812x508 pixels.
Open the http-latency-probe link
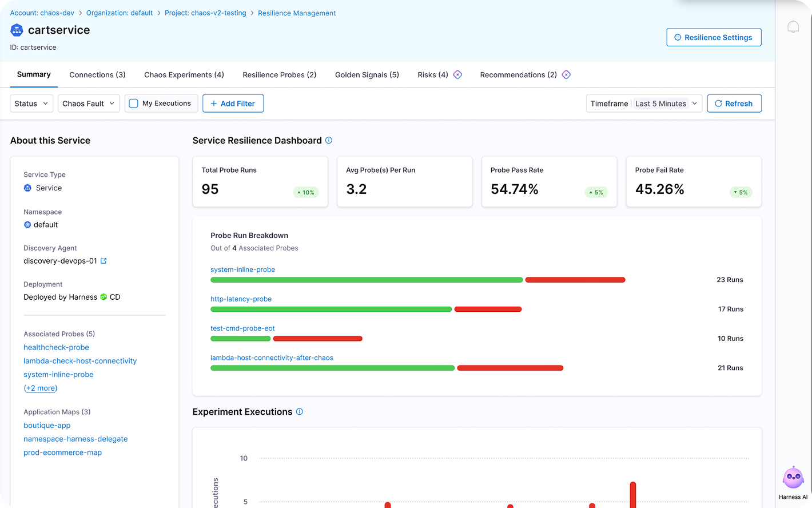coord(241,299)
